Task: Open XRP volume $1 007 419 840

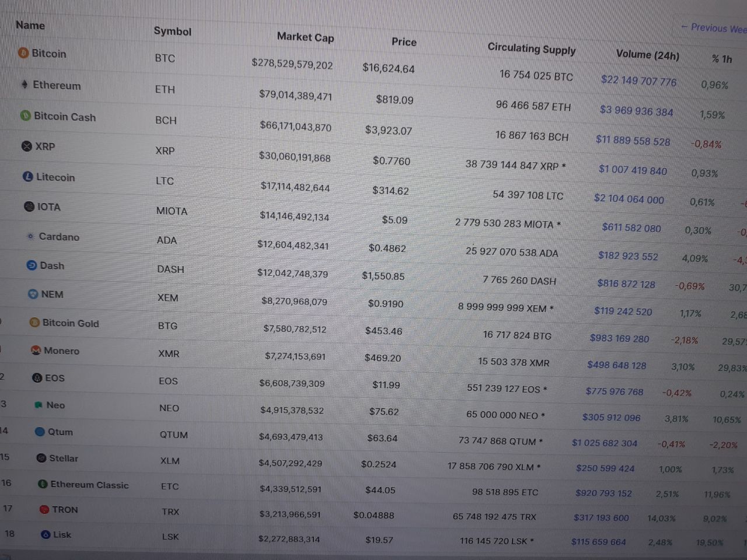Action: click(x=633, y=170)
